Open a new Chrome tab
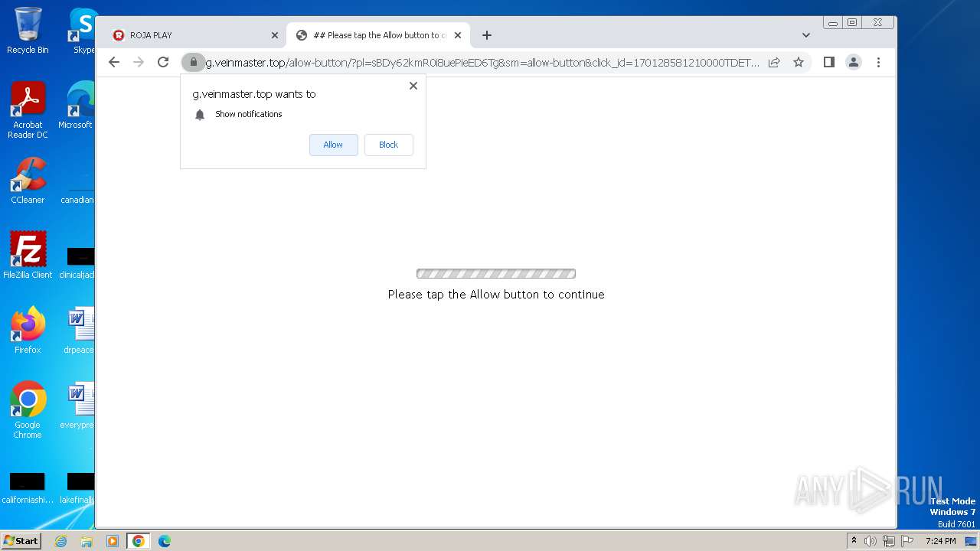This screenshot has height=551, width=980. [487, 35]
